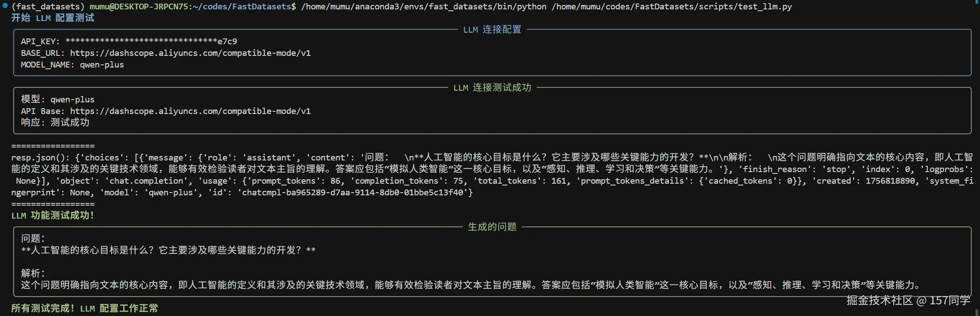This screenshot has height=316, width=980.
Task: Click the '生成的问题' panel title
Action: coord(492,227)
